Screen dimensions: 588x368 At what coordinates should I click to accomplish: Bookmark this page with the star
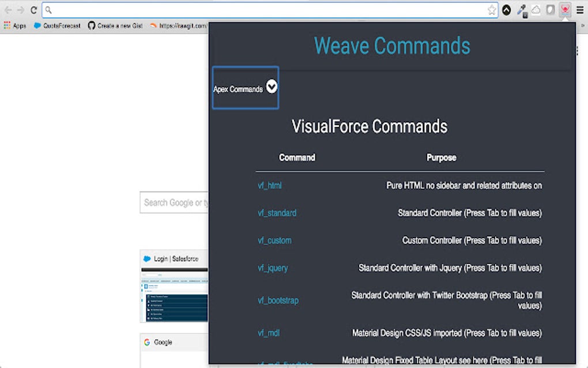[x=492, y=10]
